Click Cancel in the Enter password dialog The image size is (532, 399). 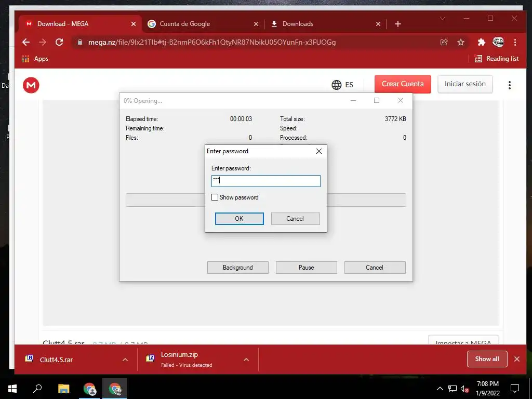(x=295, y=219)
